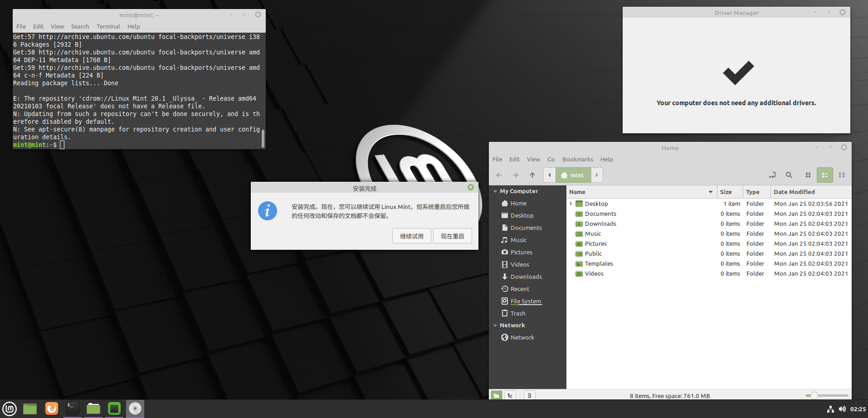
Task: Open the Terminal menu in terminal window
Action: [x=108, y=26]
